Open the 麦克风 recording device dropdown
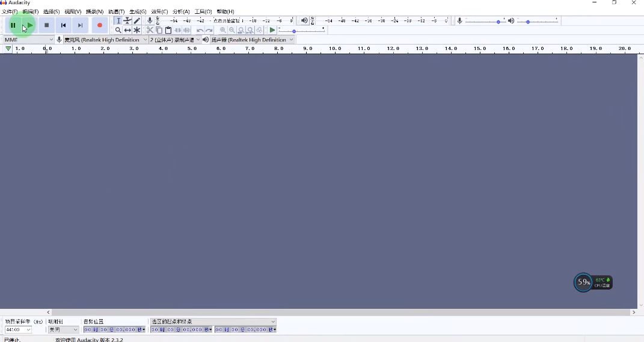 pyautogui.click(x=105, y=40)
